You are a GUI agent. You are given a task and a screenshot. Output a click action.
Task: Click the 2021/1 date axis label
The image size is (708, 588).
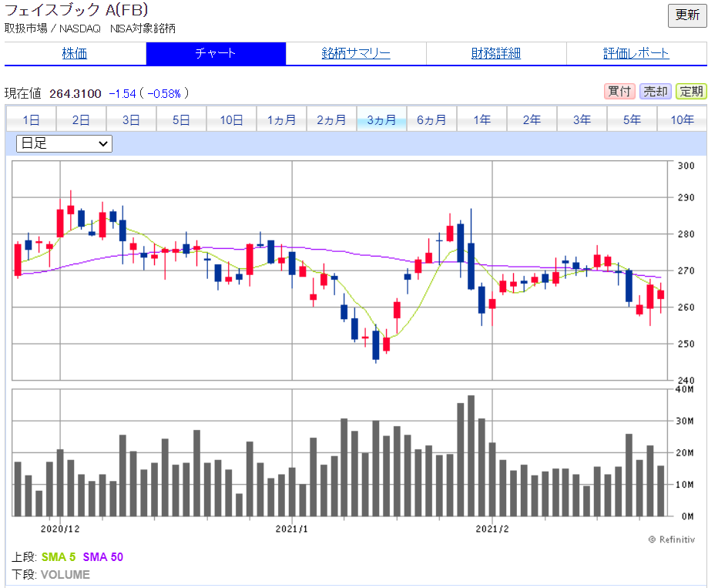pyautogui.click(x=292, y=529)
